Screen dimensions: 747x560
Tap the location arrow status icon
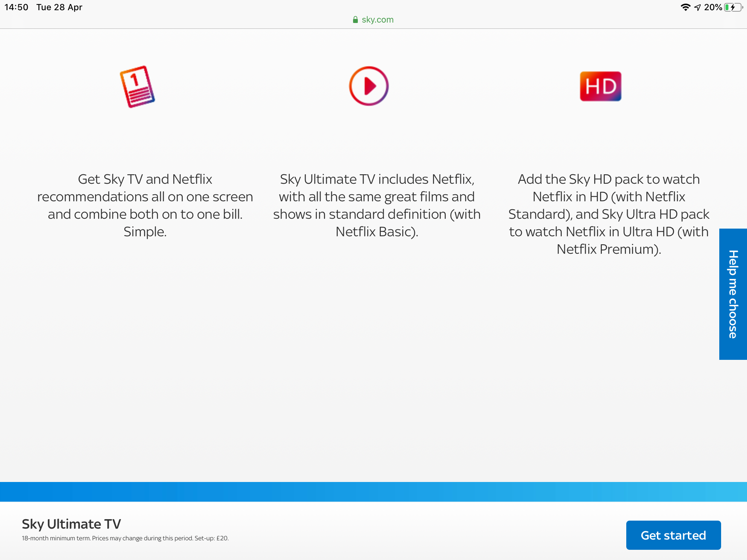coord(697,7)
